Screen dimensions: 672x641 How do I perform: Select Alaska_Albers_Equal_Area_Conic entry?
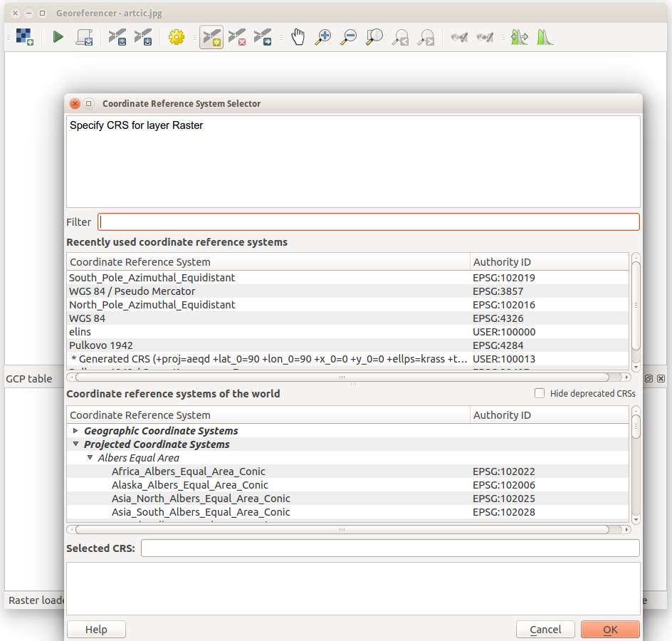tap(189, 485)
